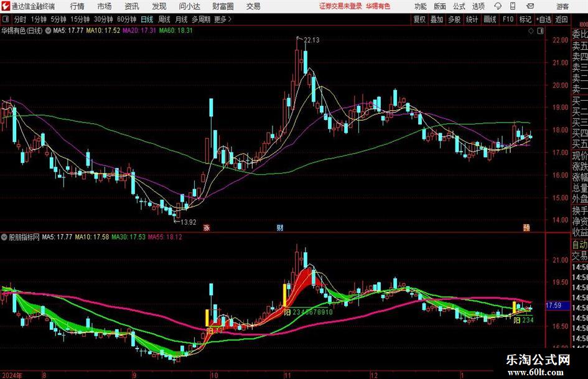Click the 13.92 low price label
The width and height of the screenshot is (588, 379).
point(189,222)
